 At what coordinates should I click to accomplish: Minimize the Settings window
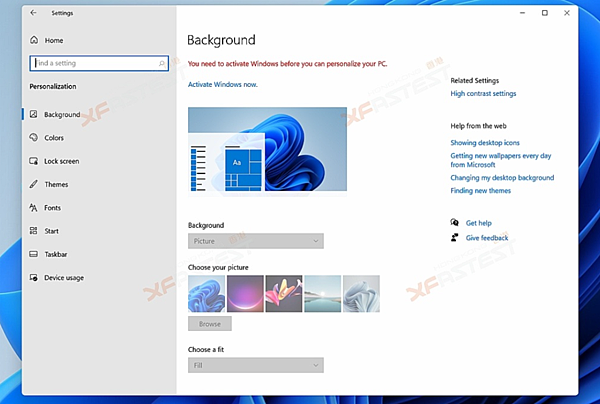tap(522, 13)
